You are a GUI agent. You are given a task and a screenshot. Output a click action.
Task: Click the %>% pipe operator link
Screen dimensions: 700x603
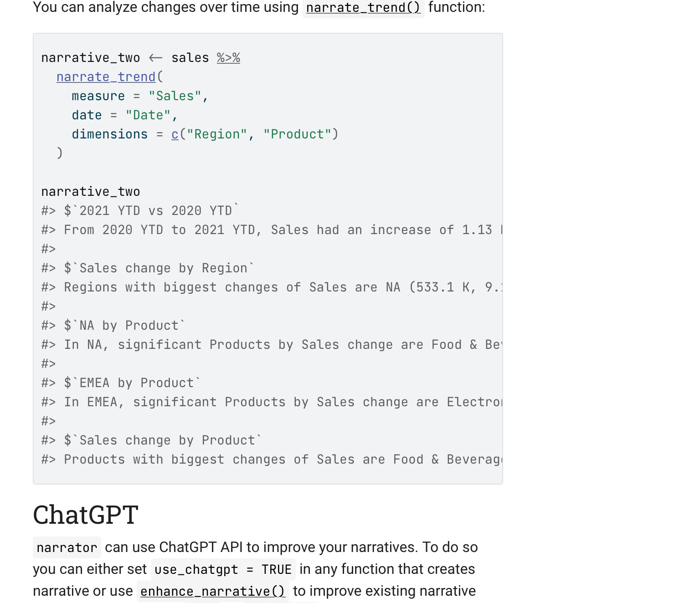[228, 58]
